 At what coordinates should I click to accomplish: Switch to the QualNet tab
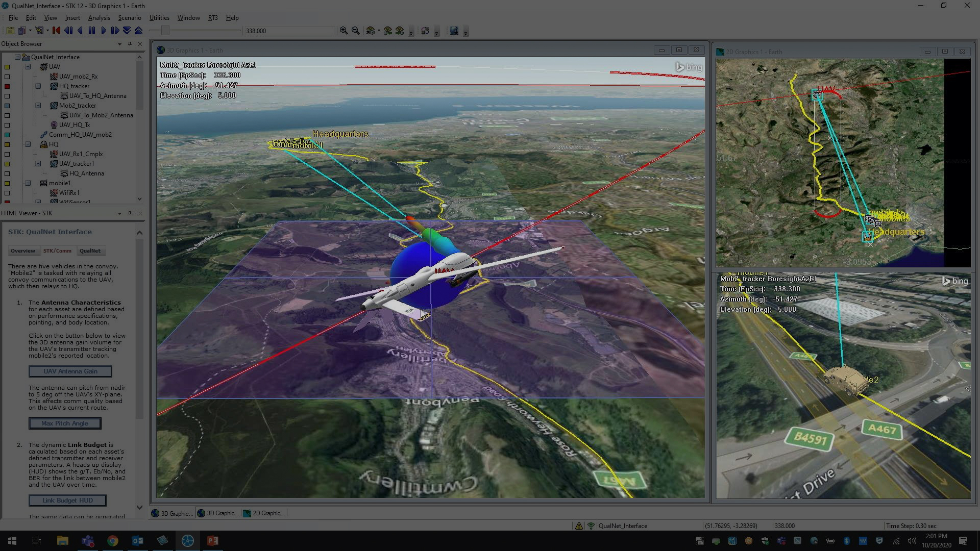pos(90,251)
